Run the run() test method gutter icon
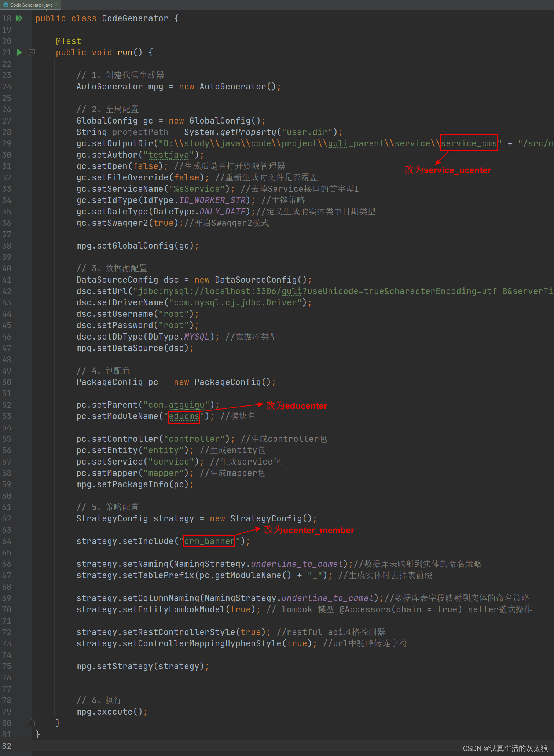Screen dimensions: 554x756 coord(19,52)
